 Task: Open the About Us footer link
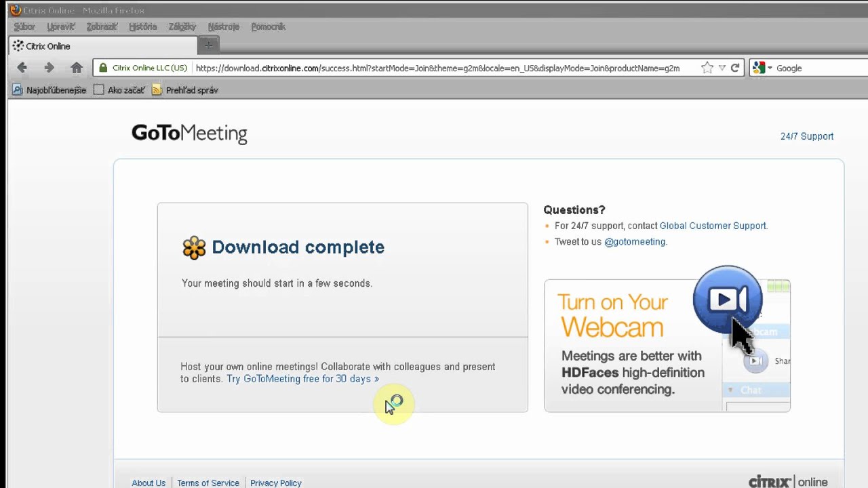pos(149,483)
